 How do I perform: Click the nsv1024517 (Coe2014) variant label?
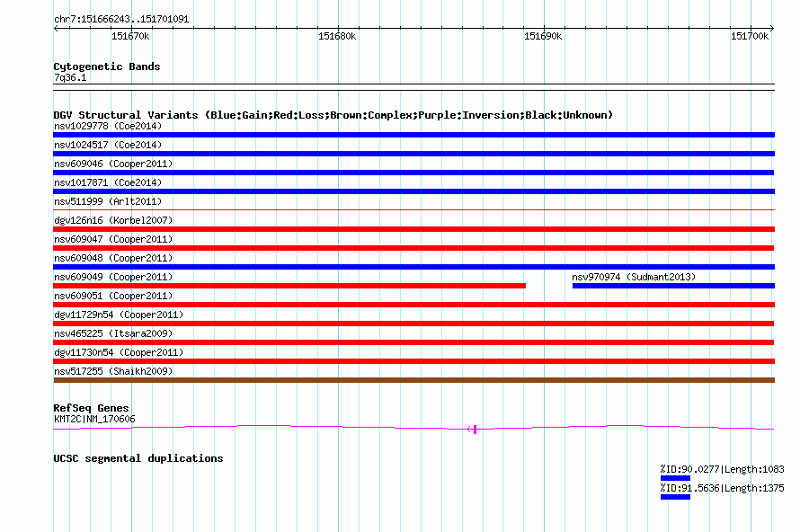pos(108,145)
